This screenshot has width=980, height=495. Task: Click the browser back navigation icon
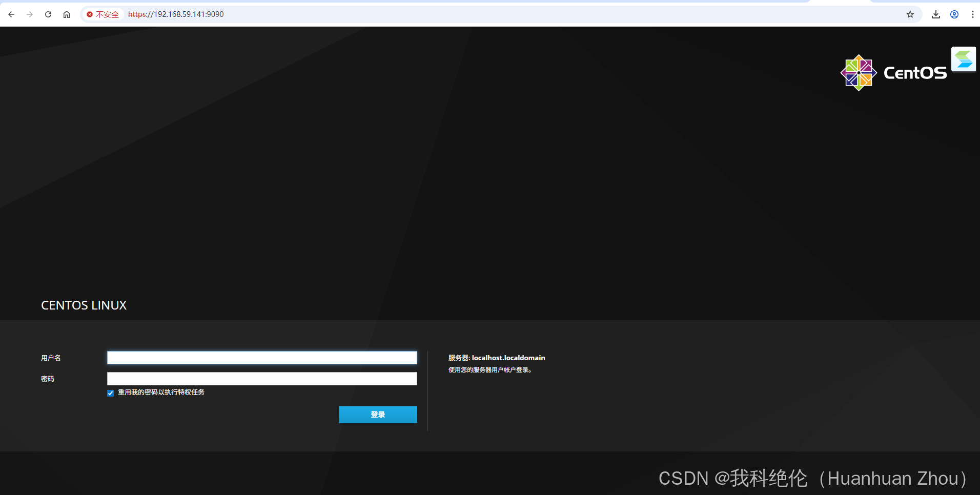[11, 14]
